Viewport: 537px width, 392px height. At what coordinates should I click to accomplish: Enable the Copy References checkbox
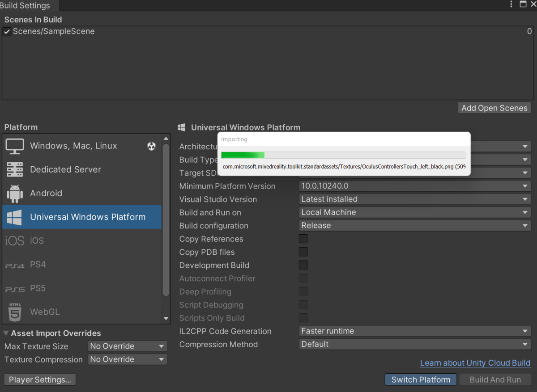(x=303, y=239)
